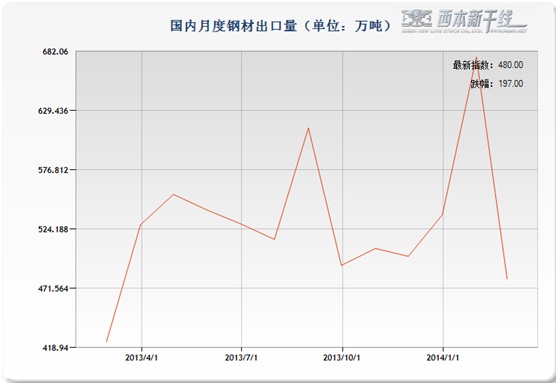560x386 pixels.
Task: Click the 629.436 y-axis label
Action: 53,111
